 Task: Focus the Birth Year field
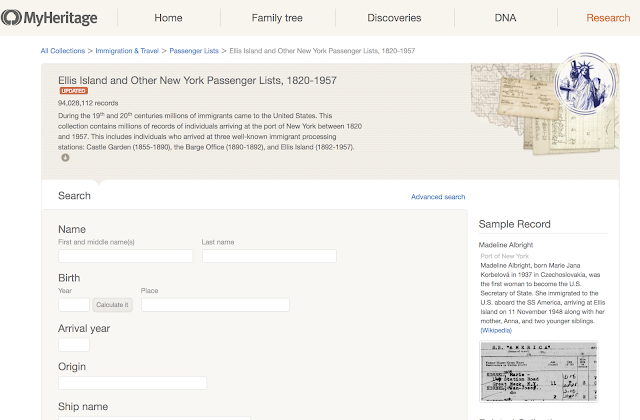74,305
